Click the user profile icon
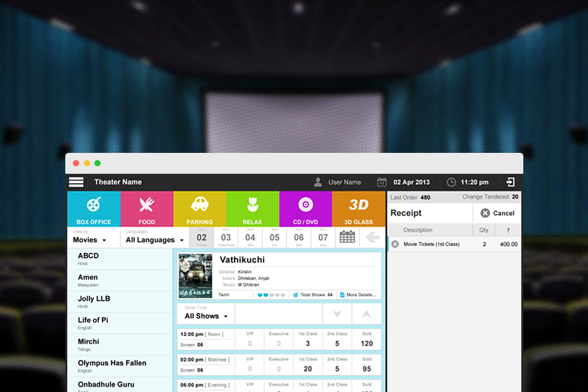Image resolution: width=588 pixels, height=392 pixels. pyautogui.click(x=318, y=182)
